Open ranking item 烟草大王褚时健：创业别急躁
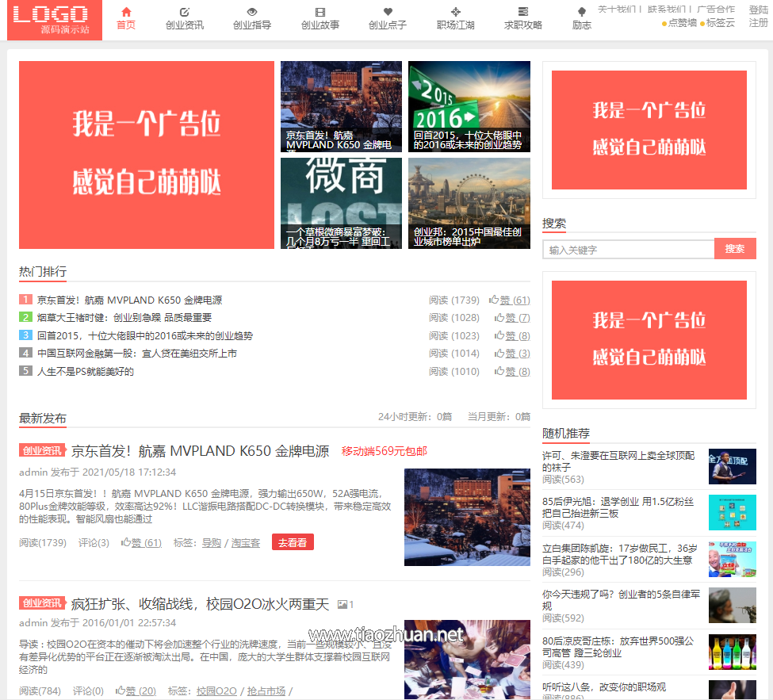773x700 pixels. (124, 317)
